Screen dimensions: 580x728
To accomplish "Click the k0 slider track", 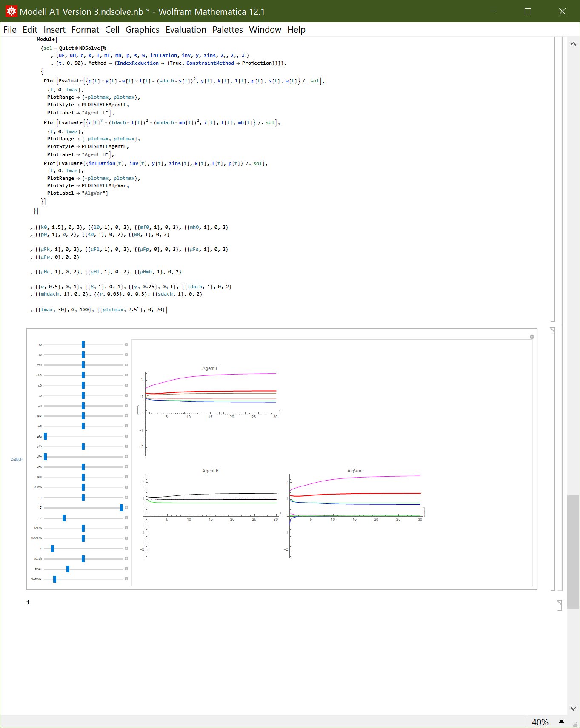I will click(x=83, y=344).
